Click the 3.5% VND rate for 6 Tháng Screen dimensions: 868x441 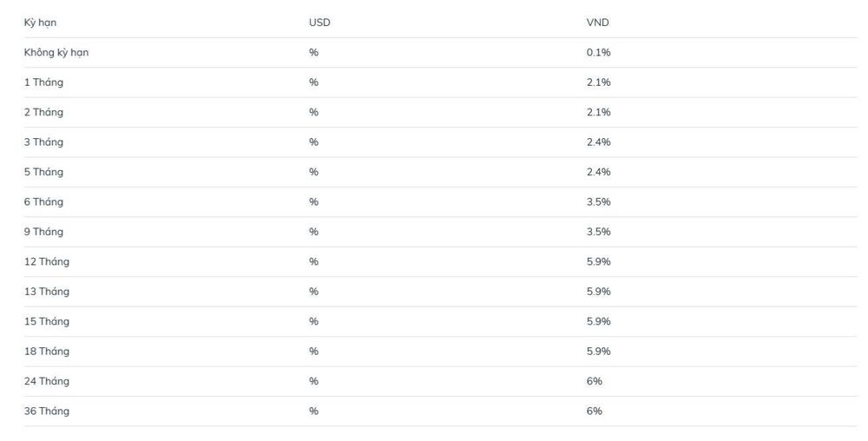click(598, 202)
